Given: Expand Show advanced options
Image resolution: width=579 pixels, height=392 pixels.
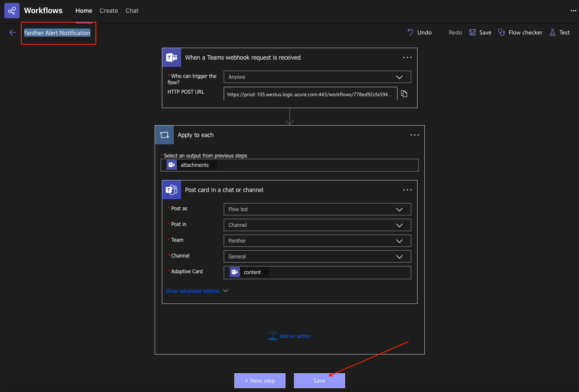Looking at the screenshot, I should click(x=197, y=291).
